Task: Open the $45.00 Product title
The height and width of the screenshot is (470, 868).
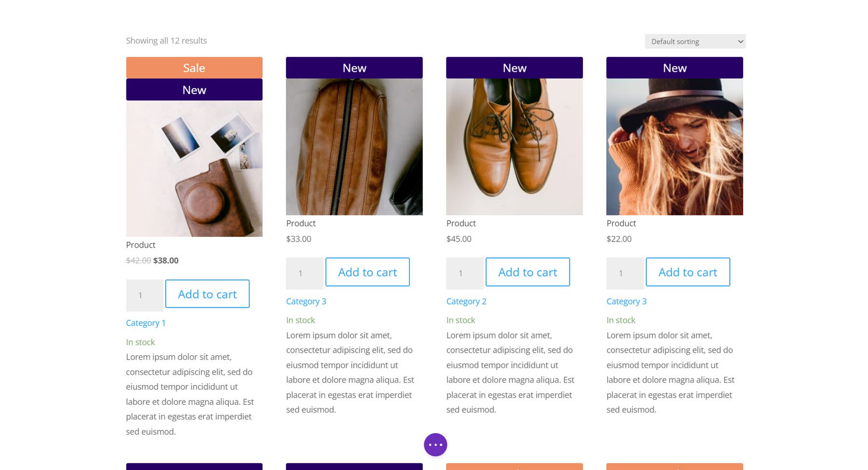Action: [x=461, y=223]
